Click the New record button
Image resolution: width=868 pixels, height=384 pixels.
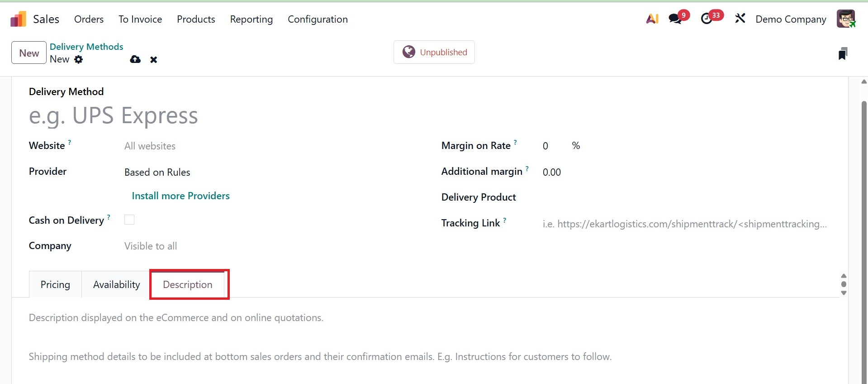[x=29, y=53]
